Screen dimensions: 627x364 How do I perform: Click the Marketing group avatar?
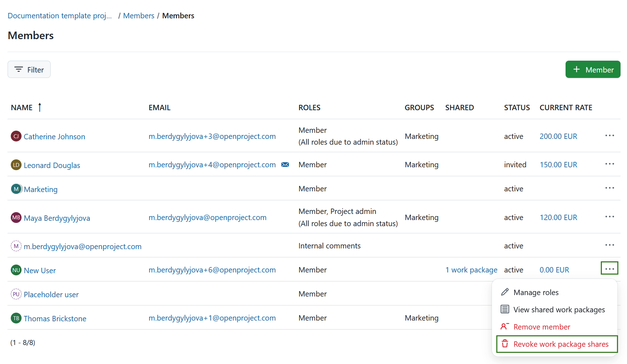click(16, 189)
